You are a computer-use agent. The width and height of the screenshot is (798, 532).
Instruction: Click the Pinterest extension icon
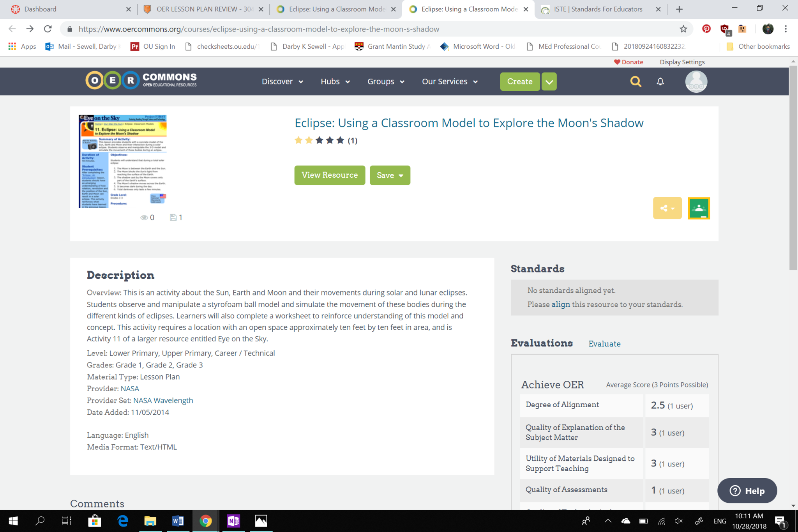pyautogui.click(x=706, y=29)
